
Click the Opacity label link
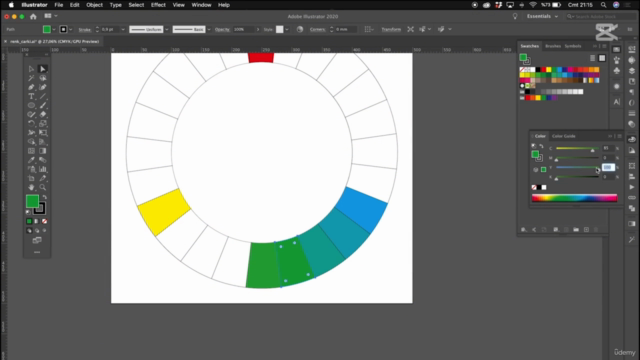click(x=222, y=29)
